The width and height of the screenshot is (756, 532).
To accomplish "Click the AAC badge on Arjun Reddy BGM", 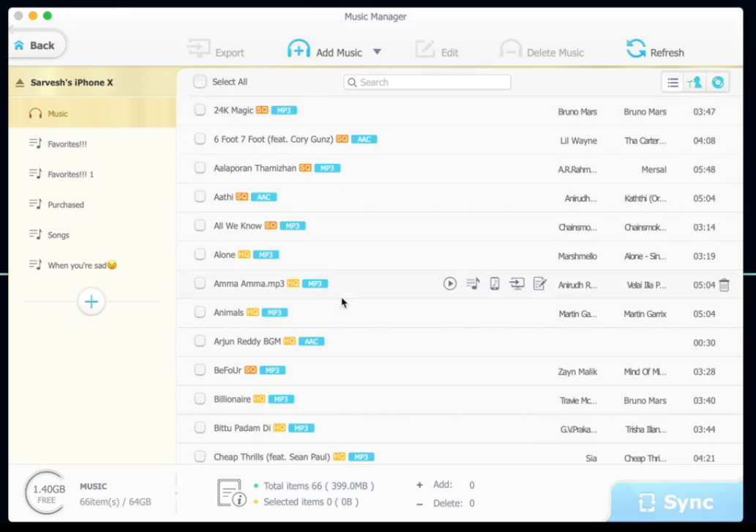I will [312, 342].
